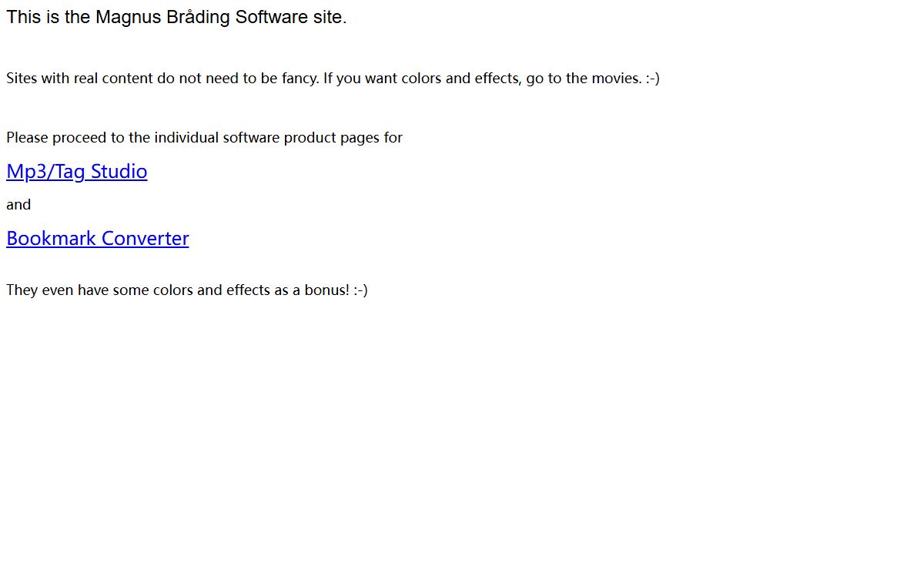Click the word 'movies' in the paragraph
The height and width of the screenshot is (570, 924).
pyautogui.click(x=618, y=79)
